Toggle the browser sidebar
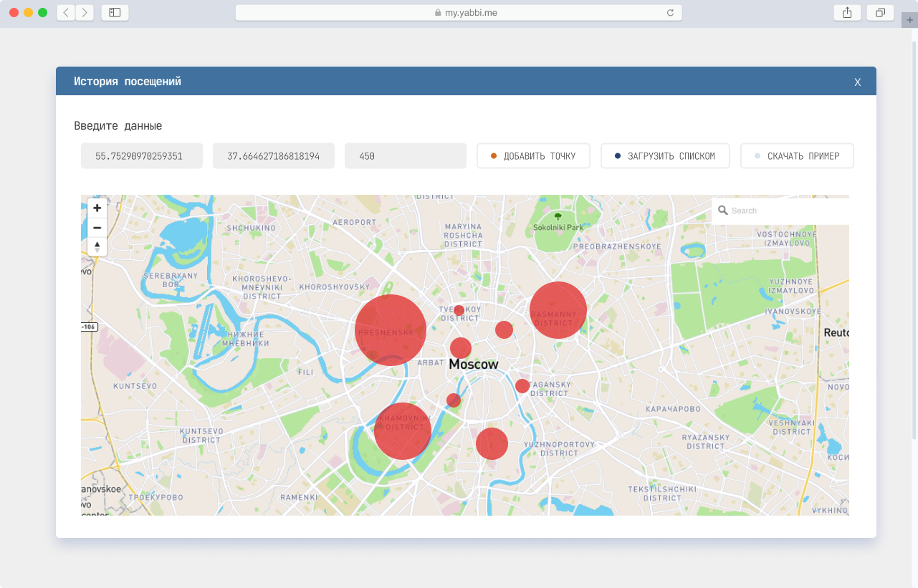This screenshot has height=588, width=918. tap(115, 13)
